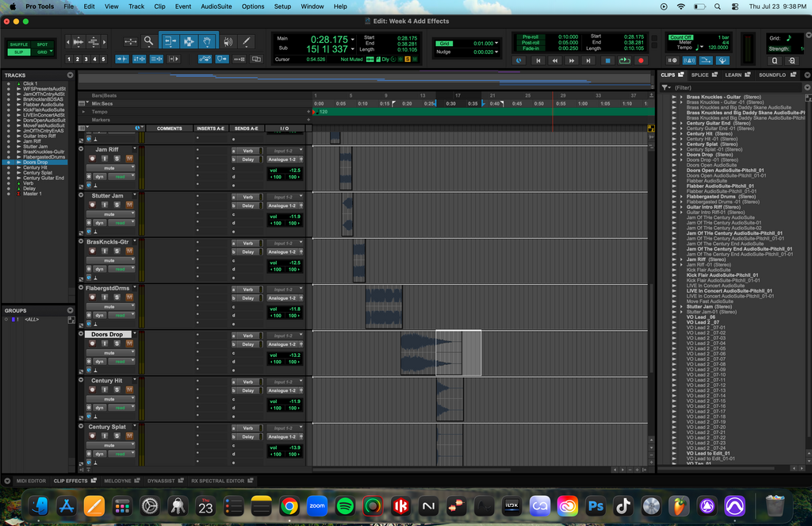The height and width of the screenshot is (526, 812).
Task: Open the AudioSuite menu
Action: pos(216,6)
